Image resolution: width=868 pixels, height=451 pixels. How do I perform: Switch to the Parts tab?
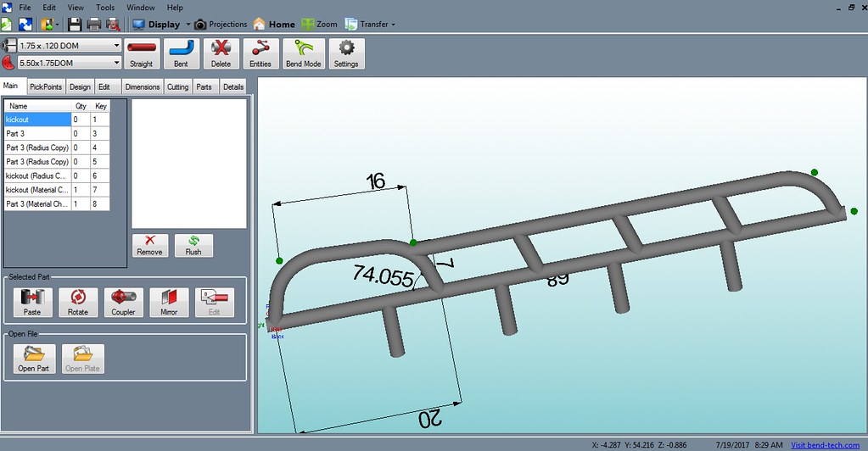204,86
